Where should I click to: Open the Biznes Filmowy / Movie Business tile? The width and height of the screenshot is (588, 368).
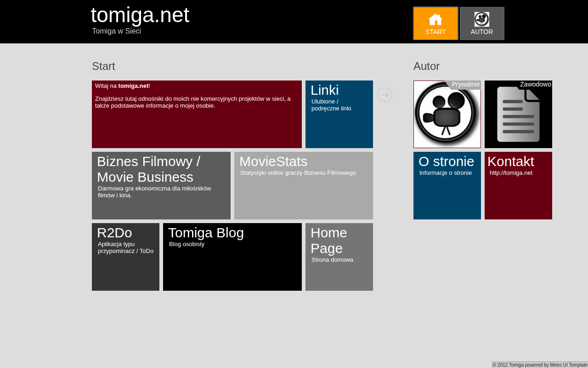pos(161,185)
